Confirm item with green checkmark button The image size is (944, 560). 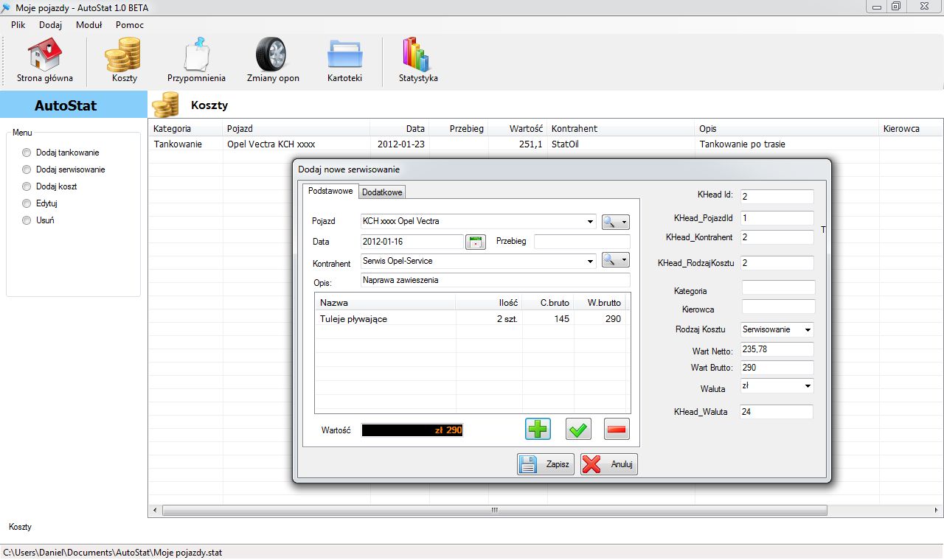[x=578, y=429]
